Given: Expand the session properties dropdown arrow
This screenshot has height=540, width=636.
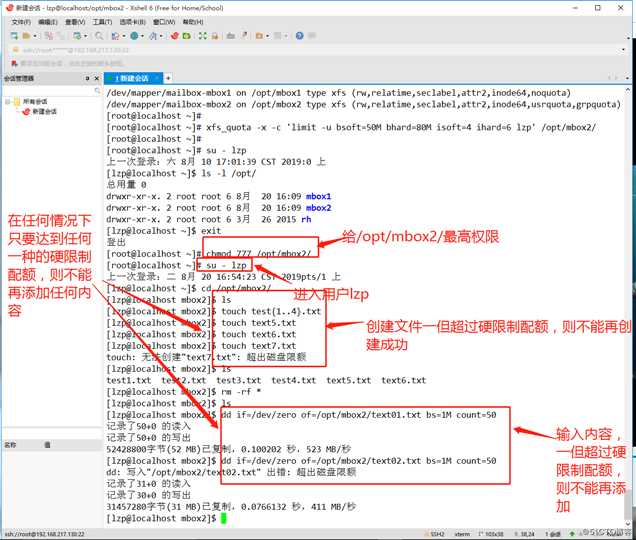Looking at the screenshot, I should [86, 36].
